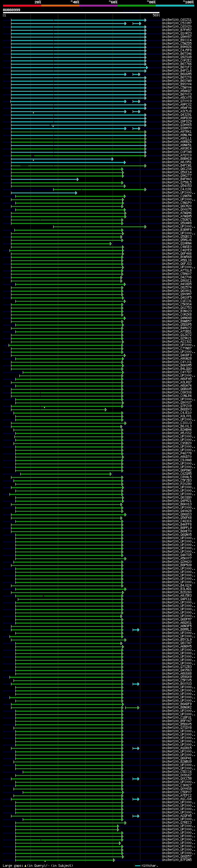Select the UniRef100_C0P2E2 label

tap(177, 61)
